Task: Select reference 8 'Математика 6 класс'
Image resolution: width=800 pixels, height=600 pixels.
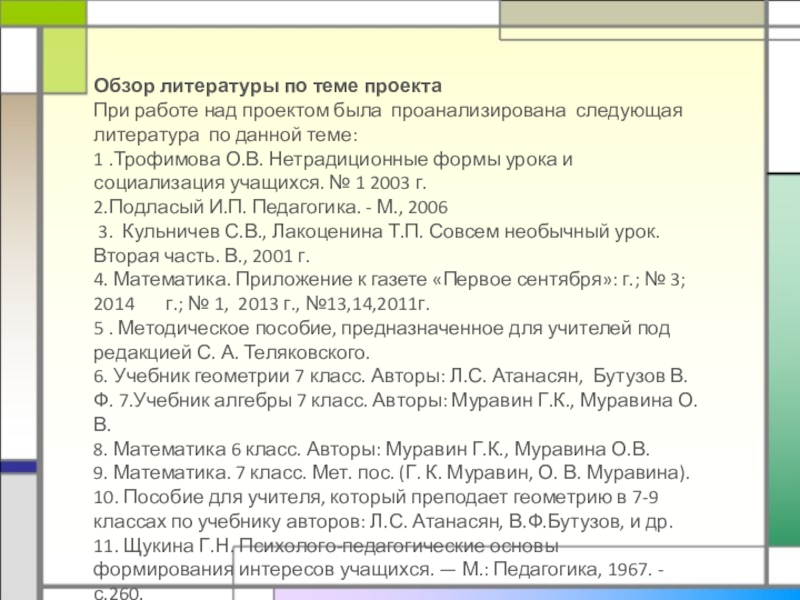Action: [372, 449]
